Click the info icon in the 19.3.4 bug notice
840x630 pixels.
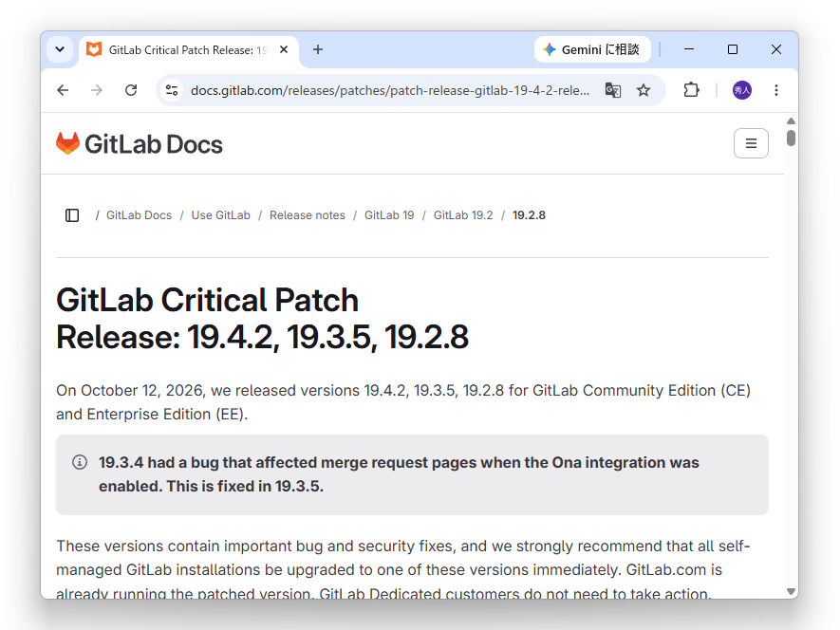click(80, 462)
